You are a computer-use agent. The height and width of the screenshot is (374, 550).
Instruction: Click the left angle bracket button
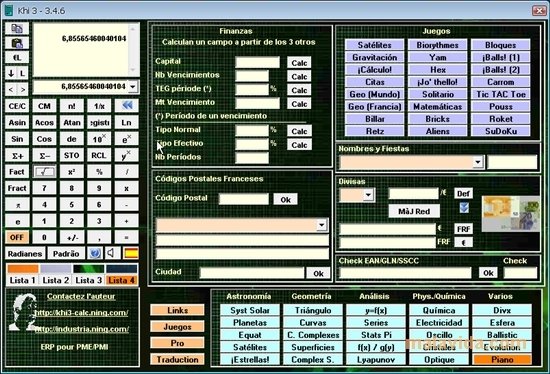[11, 89]
